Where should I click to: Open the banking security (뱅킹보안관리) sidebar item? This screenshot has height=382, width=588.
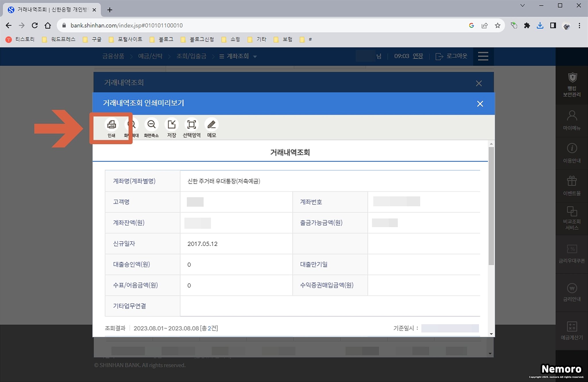tap(572, 85)
